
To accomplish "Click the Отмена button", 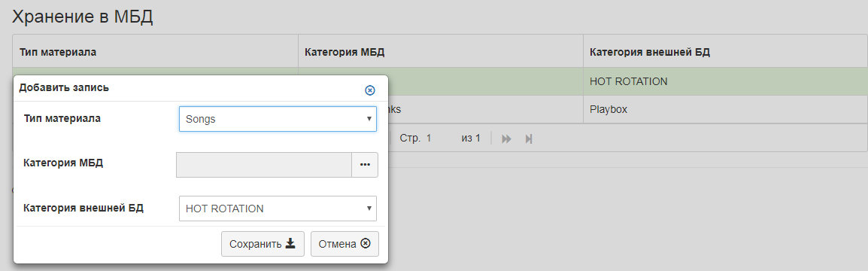I will (x=345, y=244).
